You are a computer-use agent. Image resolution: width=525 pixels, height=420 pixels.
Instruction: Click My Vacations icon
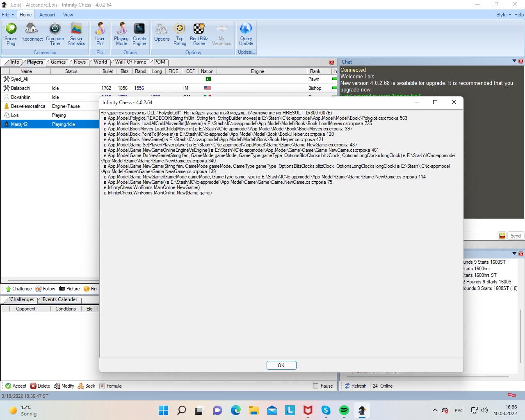point(221,34)
